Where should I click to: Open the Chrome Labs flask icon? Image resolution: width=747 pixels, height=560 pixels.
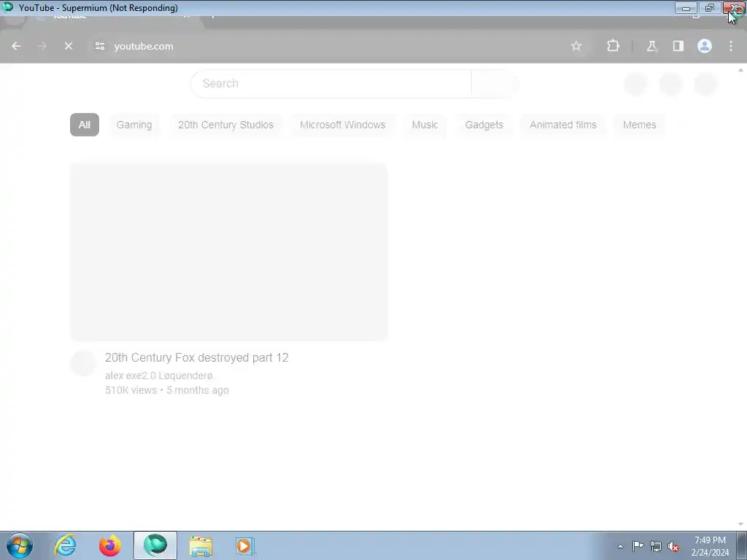point(651,46)
